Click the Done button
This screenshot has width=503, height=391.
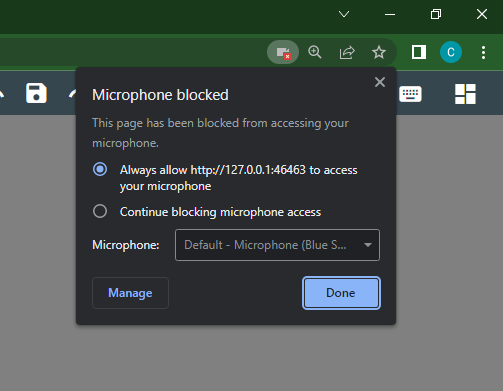click(341, 293)
